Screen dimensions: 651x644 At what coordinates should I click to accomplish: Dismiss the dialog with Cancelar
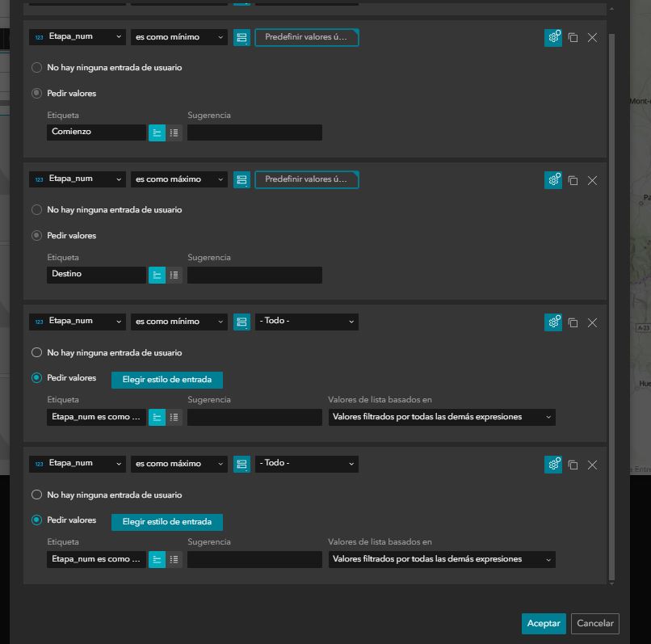[594, 623]
